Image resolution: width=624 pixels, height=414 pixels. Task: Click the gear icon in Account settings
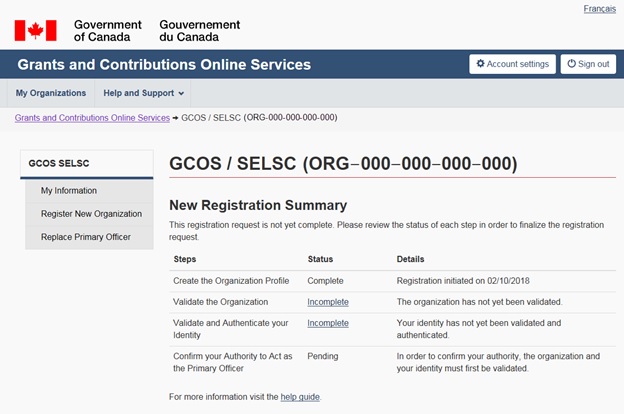point(481,64)
